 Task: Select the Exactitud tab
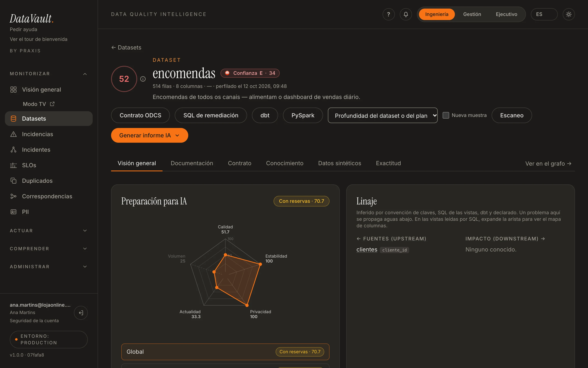388,163
